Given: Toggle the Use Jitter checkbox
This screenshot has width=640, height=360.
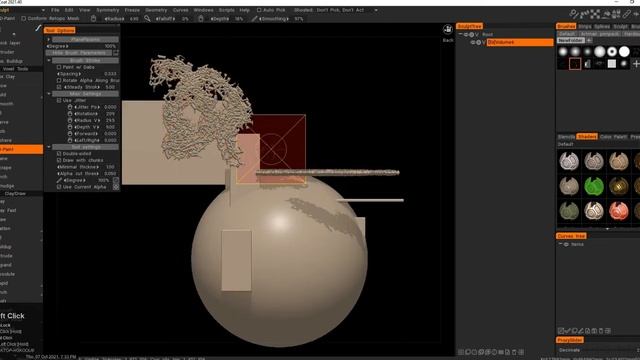Looking at the screenshot, I should 59,100.
